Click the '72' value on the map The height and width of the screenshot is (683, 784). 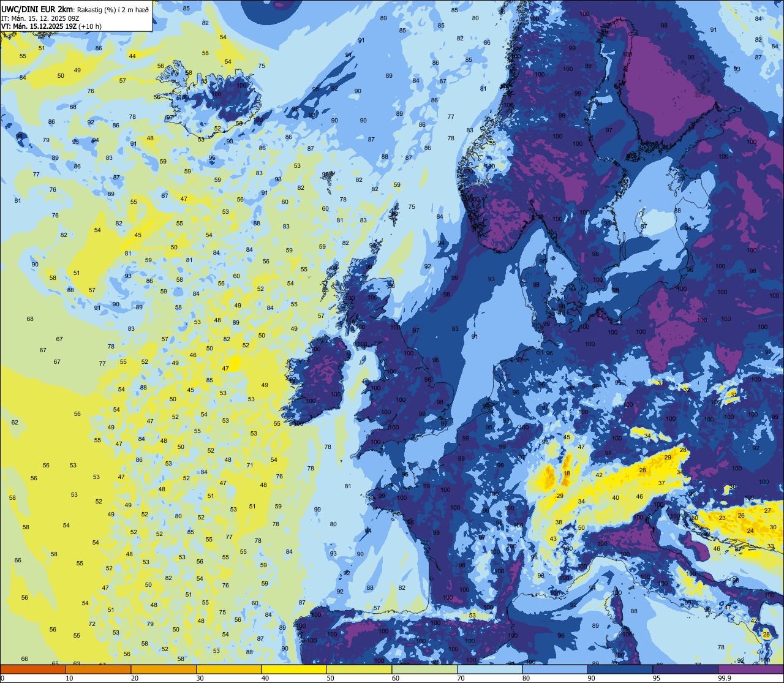[92, 624]
